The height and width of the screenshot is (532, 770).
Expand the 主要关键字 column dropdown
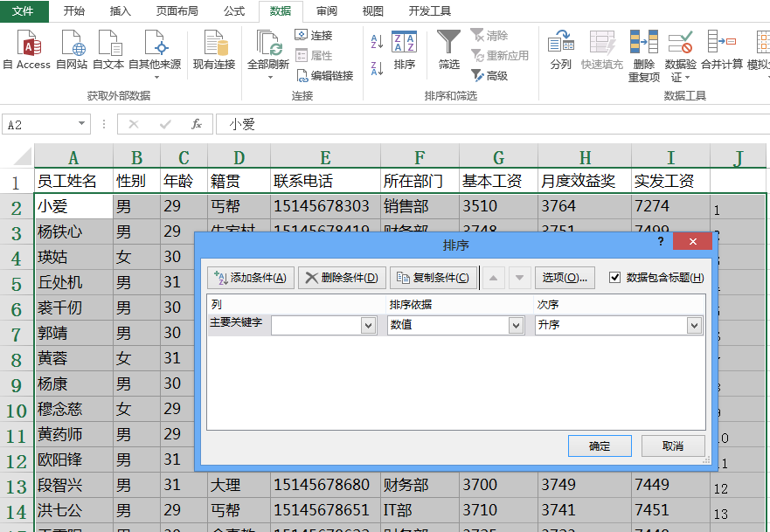tap(368, 325)
